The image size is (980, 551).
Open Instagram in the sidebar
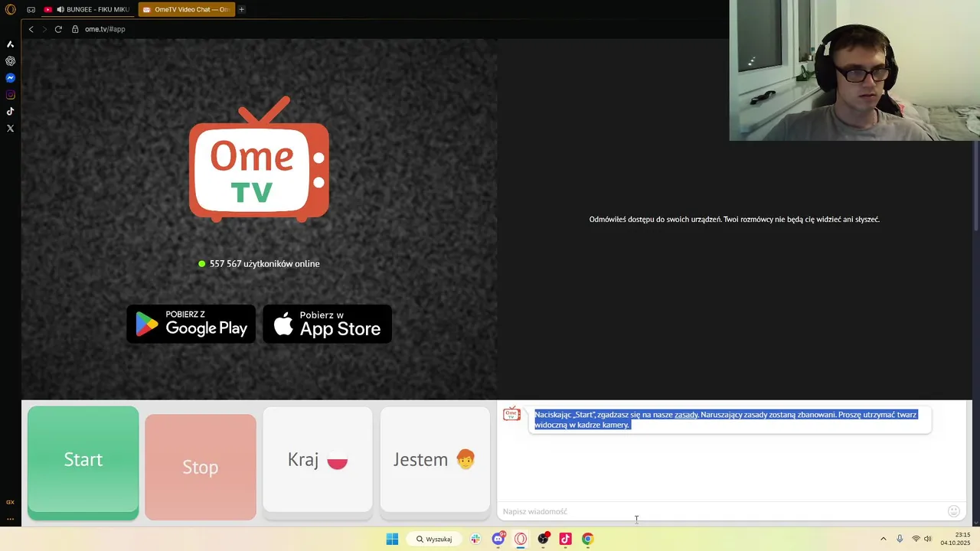10,95
